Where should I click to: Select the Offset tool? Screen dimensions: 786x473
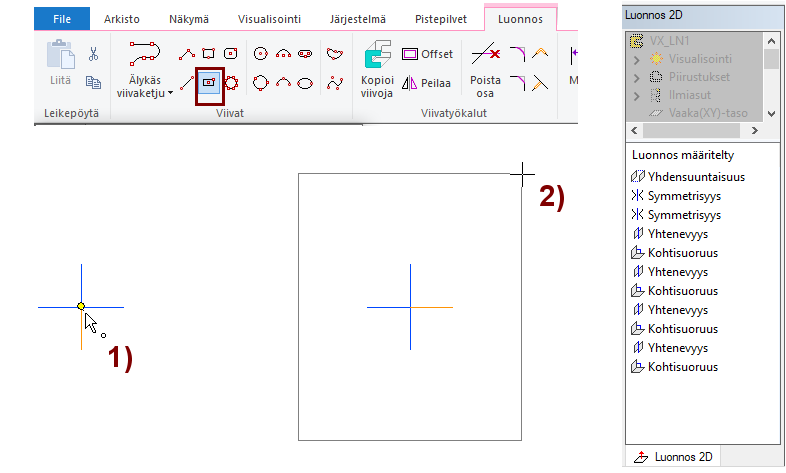pos(427,54)
